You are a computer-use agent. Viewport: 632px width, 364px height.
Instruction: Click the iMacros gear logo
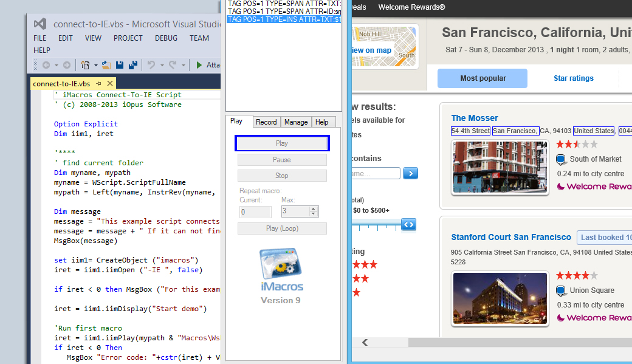(281, 264)
